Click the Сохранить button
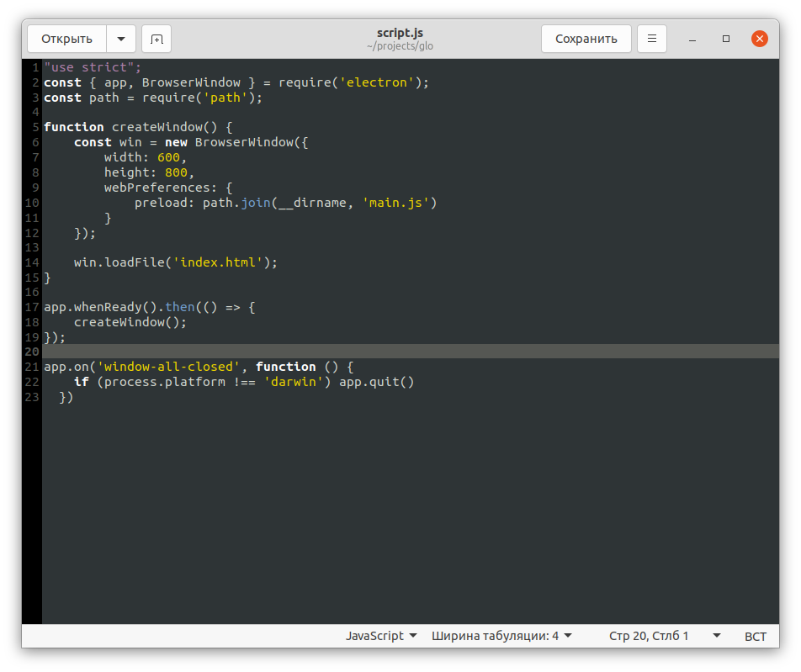This screenshot has height=672, width=801. tap(586, 39)
